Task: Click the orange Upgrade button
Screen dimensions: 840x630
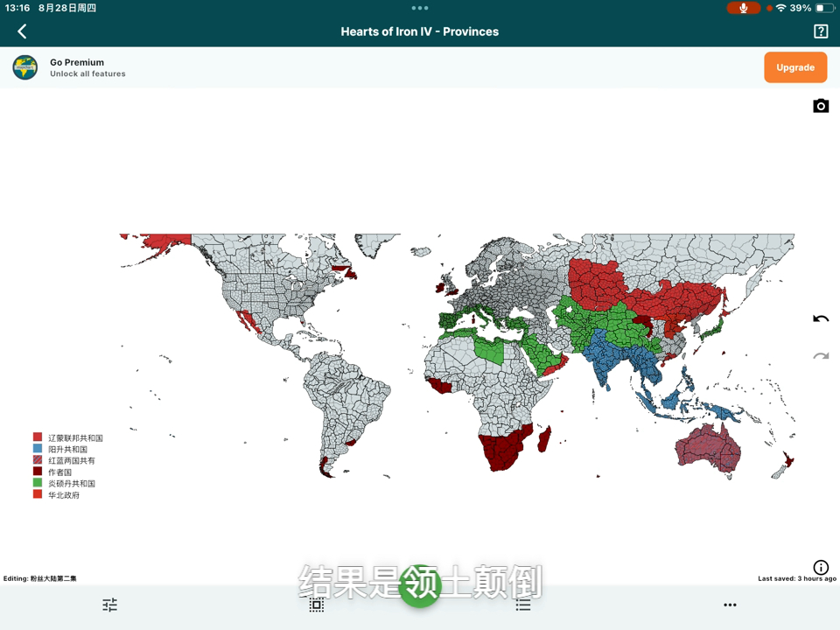Action: [795, 67]
